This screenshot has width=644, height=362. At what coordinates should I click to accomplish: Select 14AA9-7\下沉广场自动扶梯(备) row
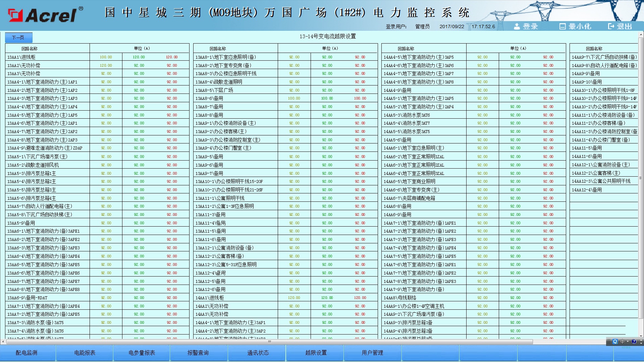click(604, 57)
